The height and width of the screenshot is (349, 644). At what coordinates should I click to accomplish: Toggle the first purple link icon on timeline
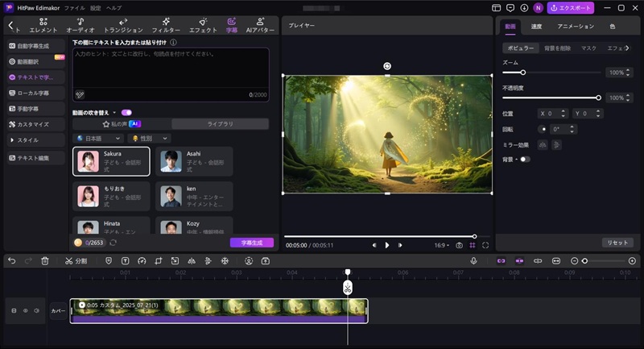(501, 261)
